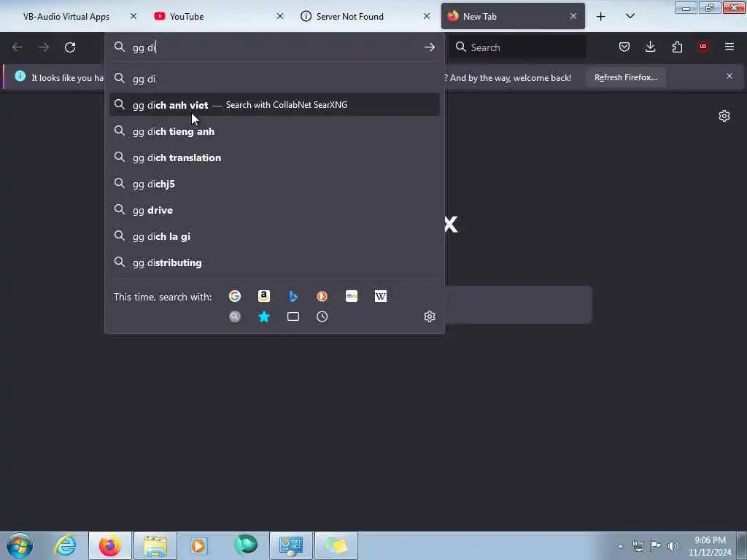The height and width of the screenshot is (560, 747).
Task: Open the taskbar clock and date
Action: pos(709,546)
